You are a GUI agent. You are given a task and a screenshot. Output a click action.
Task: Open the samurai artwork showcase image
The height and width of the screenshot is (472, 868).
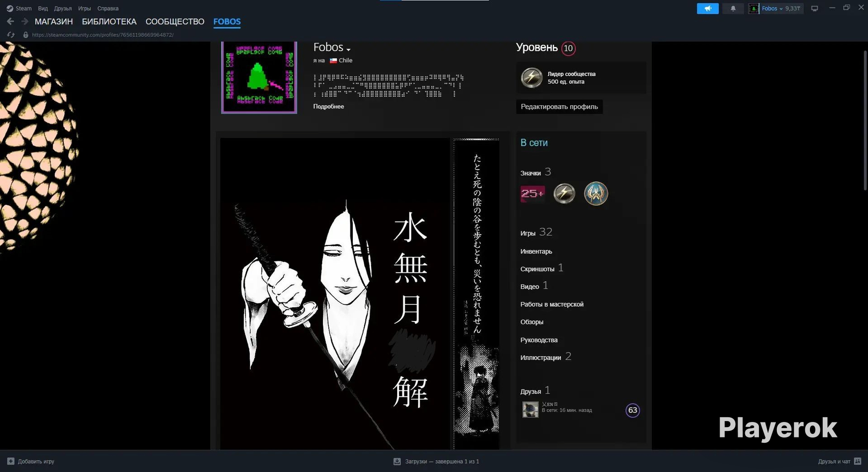[335, 294]
